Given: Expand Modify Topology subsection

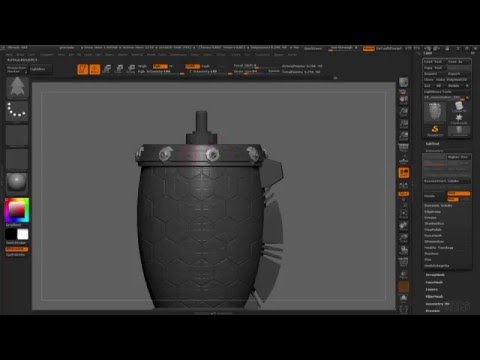Looking at the screenshot, I should point(439,248).
